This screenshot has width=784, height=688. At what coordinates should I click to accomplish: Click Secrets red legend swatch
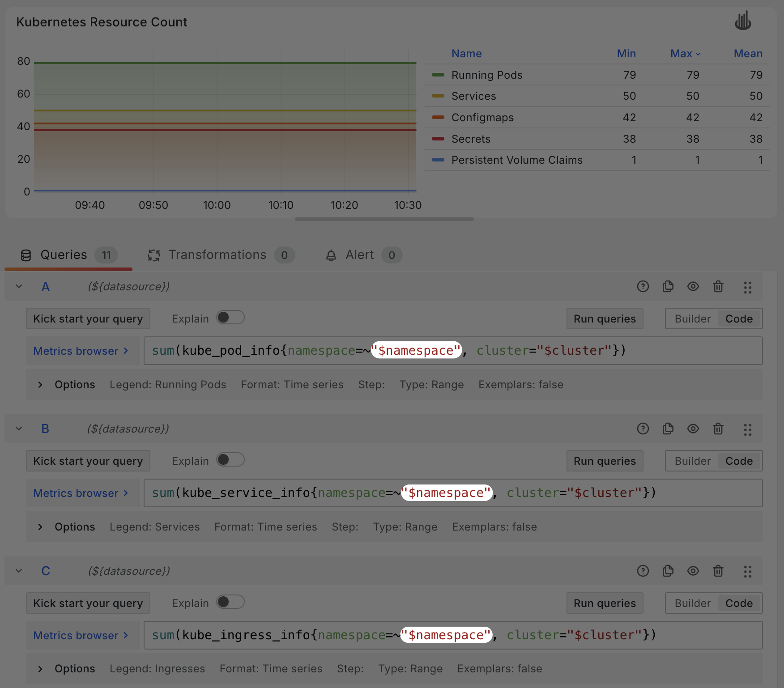[438, 139]
